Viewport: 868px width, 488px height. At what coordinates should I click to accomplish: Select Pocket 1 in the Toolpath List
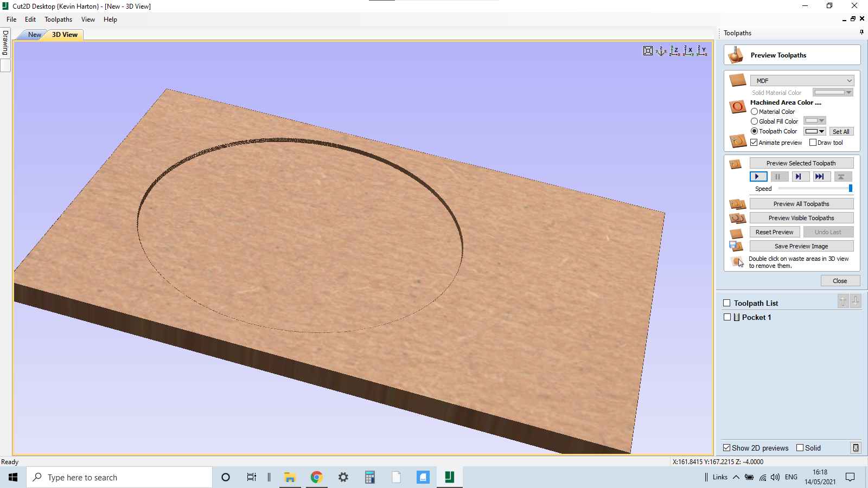click(757, 317)
